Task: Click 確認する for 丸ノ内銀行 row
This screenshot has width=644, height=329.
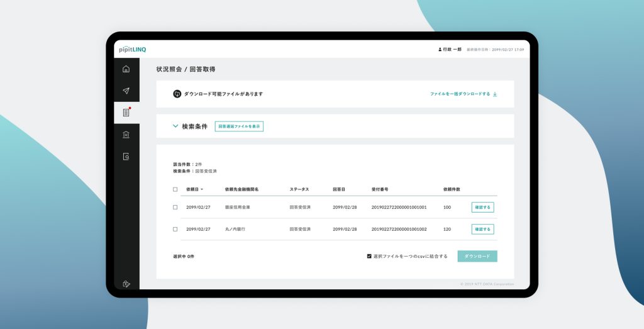Action: click(x=482, y=229)
